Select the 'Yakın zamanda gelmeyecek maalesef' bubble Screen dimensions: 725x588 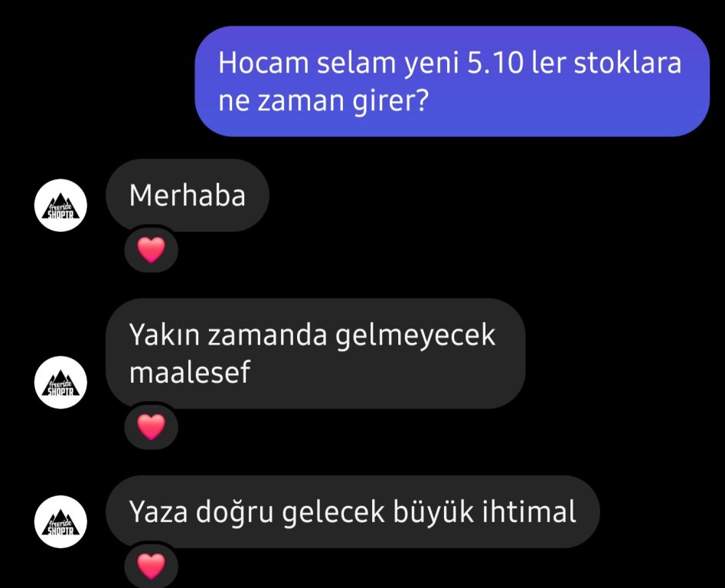tap(315, 354)
